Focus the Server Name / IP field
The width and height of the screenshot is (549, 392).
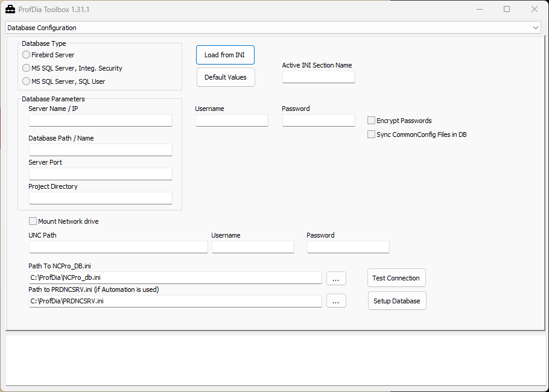100,121
